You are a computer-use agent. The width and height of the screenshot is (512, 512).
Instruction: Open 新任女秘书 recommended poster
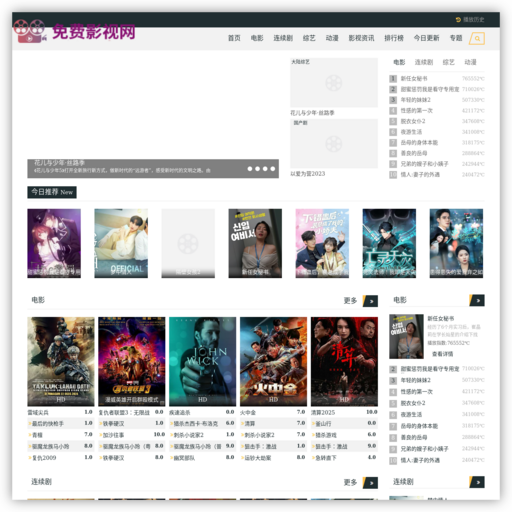[255, 243]
